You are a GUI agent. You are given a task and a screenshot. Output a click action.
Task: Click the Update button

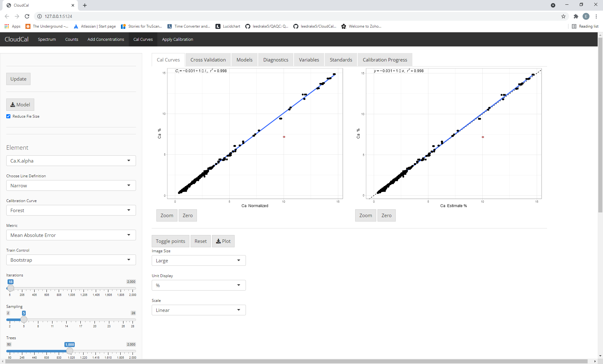pyautogui.click(x=18, y=79)
